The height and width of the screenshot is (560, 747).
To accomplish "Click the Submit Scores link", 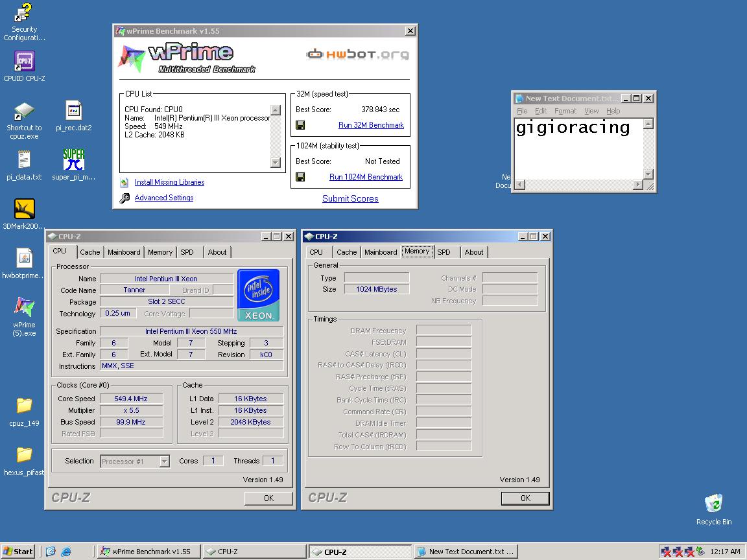I will point(350,198).
